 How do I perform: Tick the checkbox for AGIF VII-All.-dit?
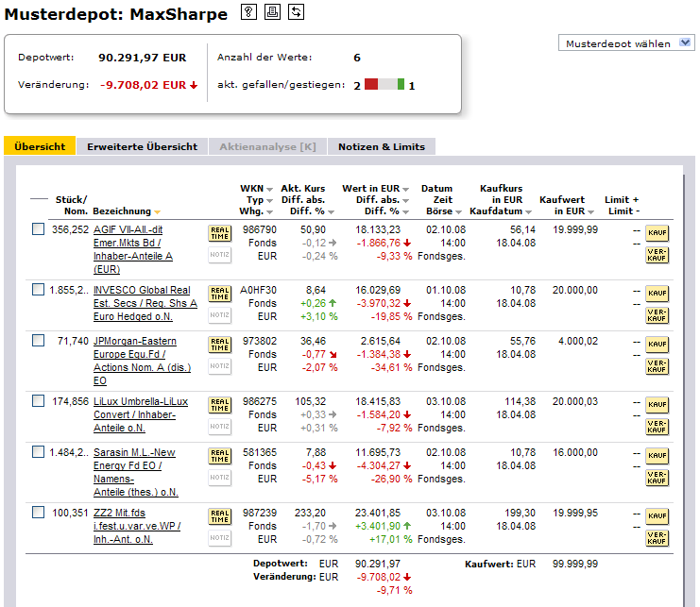point(38,229)
